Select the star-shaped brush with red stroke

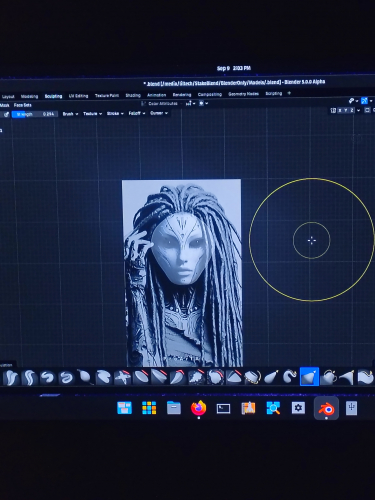123,377
